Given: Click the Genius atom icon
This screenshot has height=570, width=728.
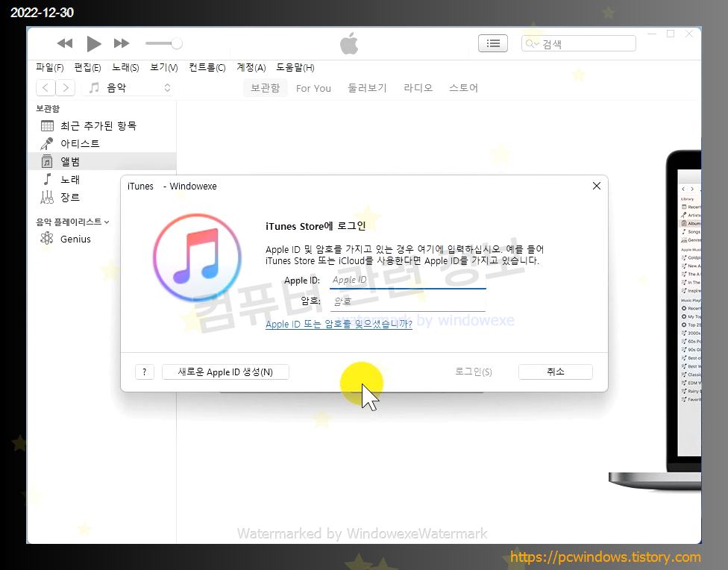Looking at the screenshot, I should (47, 239).
